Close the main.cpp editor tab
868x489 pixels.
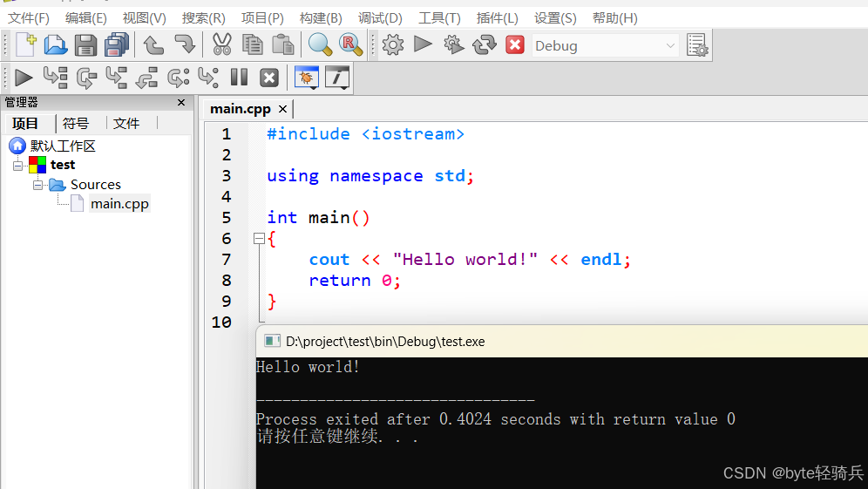tap(282, 109)
